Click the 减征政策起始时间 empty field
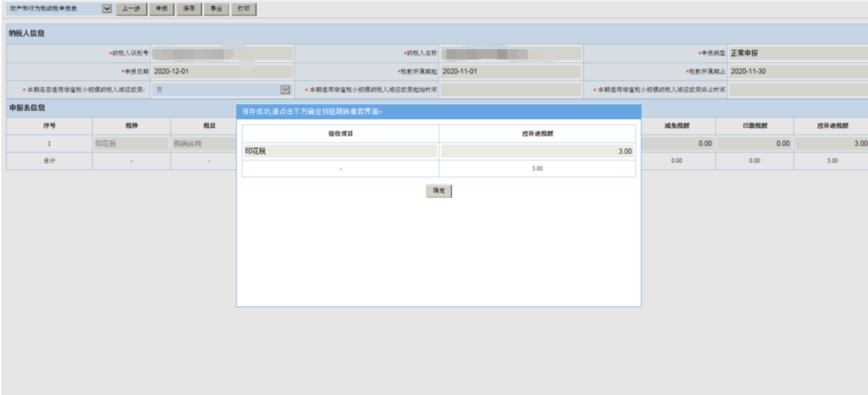The height and width of the screenshot is (395, 868). 511,90
